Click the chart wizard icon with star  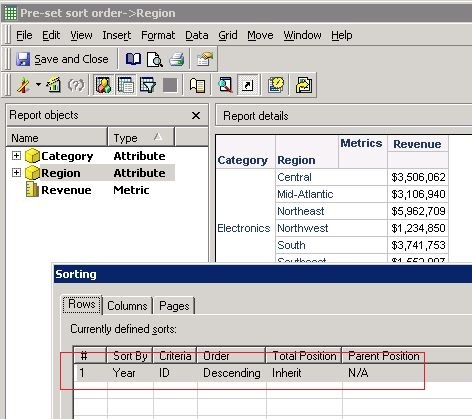[54, 85]
